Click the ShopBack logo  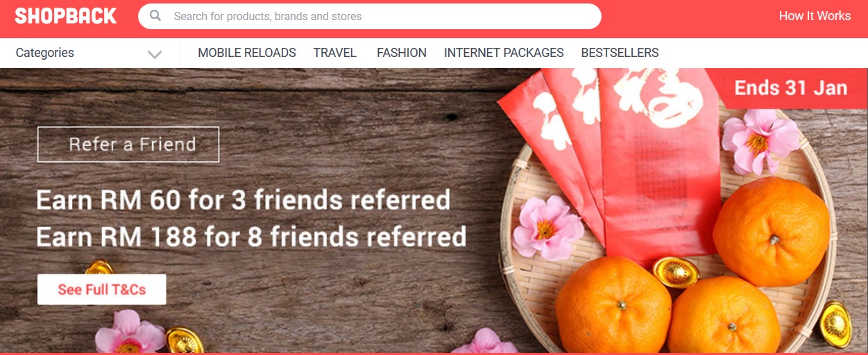pyautogui.click(x=66, y=16)
